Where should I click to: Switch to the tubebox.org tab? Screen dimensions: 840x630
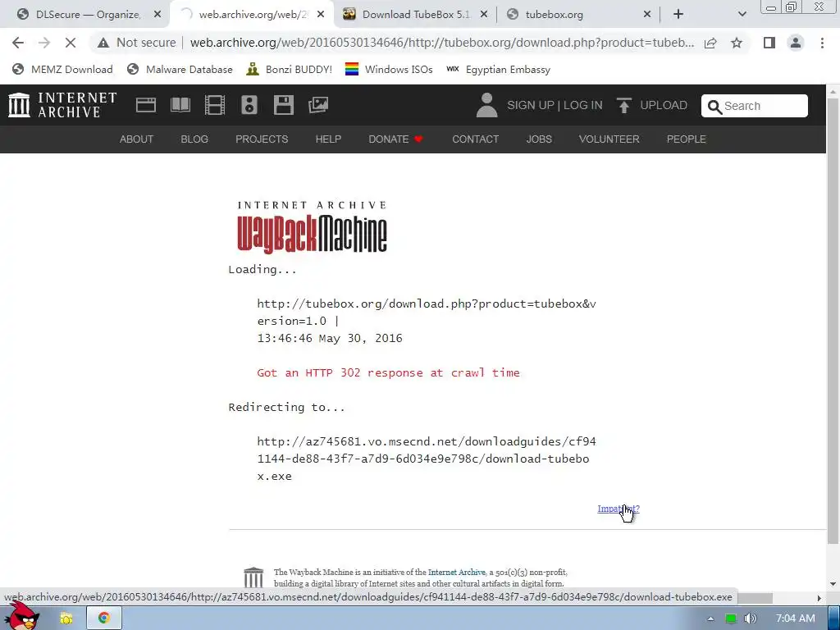click(578, 15)
